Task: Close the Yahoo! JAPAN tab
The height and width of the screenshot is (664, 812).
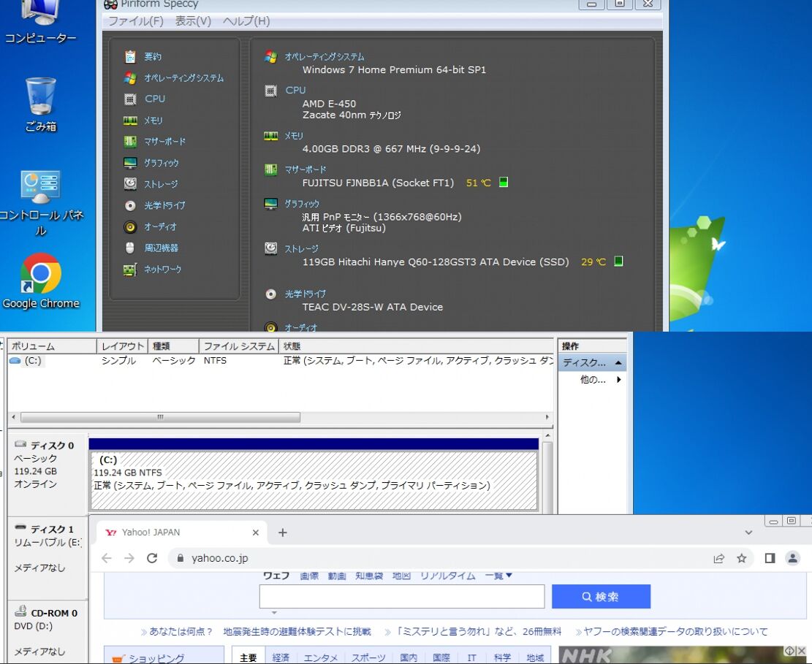Action: pyautogui.click(x=255, y=532)
